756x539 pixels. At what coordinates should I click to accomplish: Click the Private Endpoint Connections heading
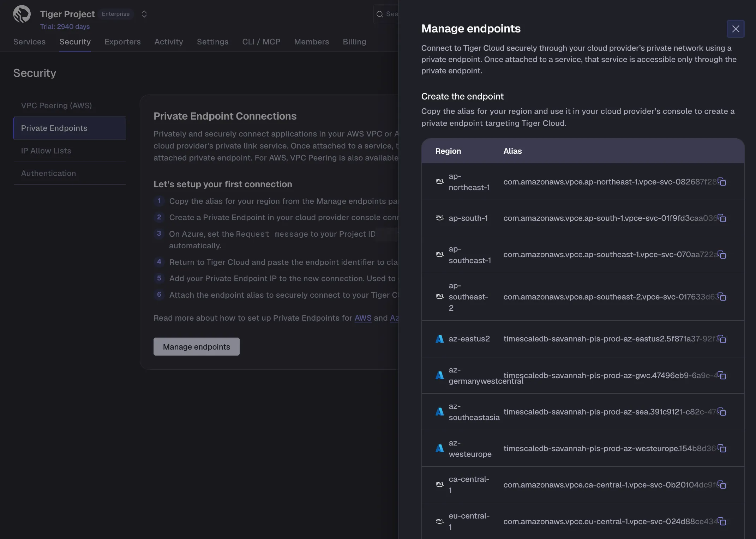tap(225, 116)
